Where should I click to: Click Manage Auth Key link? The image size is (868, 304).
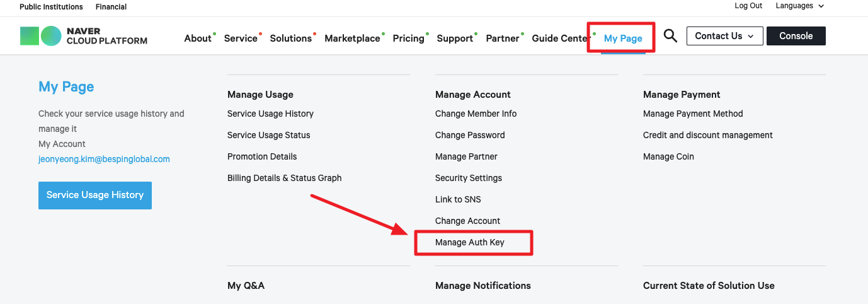click(470, 242)
